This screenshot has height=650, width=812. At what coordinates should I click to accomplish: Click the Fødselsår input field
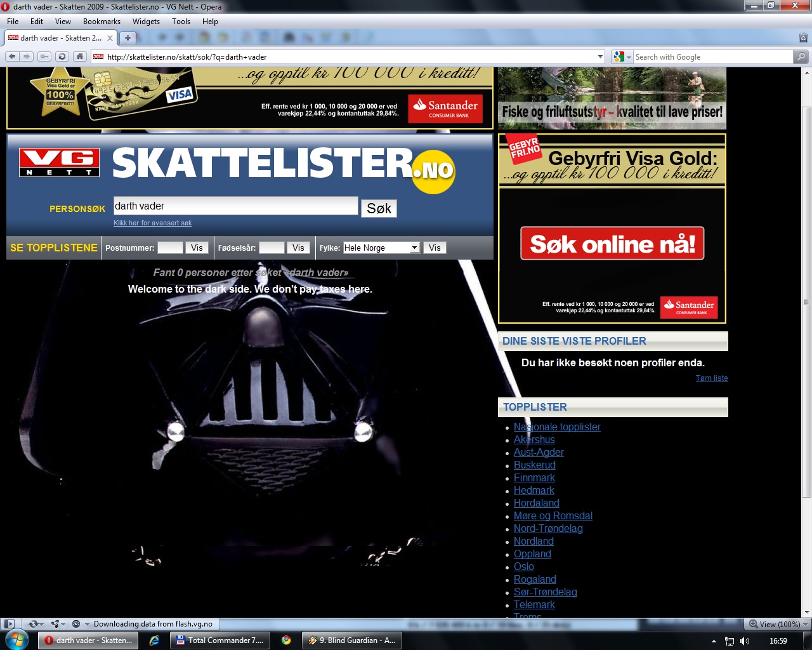[x=272, y=248]
